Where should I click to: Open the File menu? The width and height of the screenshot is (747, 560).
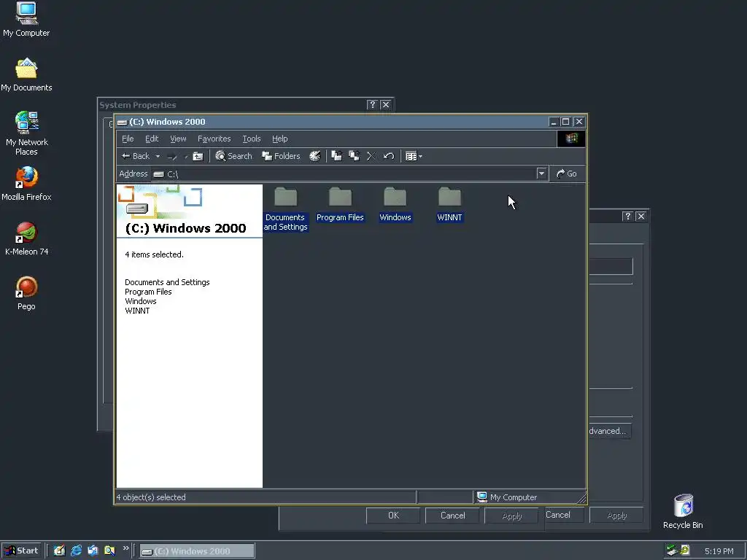click(x=128, y=139)
